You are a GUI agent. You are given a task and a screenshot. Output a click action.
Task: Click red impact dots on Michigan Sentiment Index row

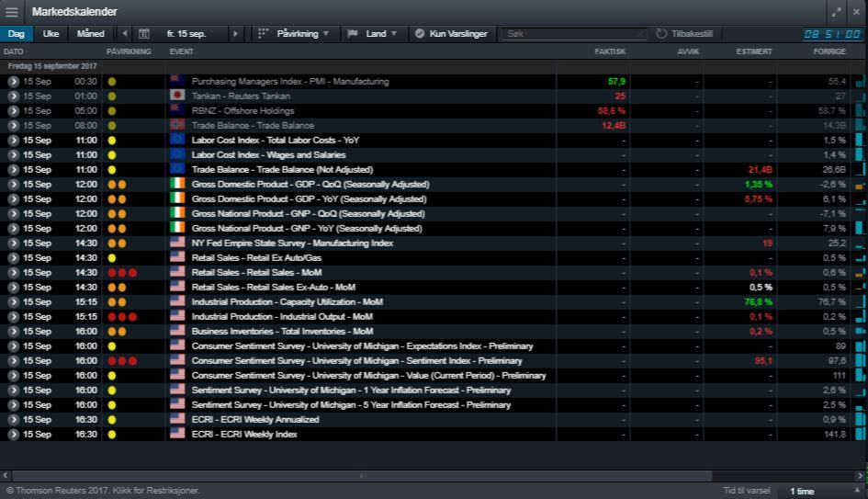point(122,360)
